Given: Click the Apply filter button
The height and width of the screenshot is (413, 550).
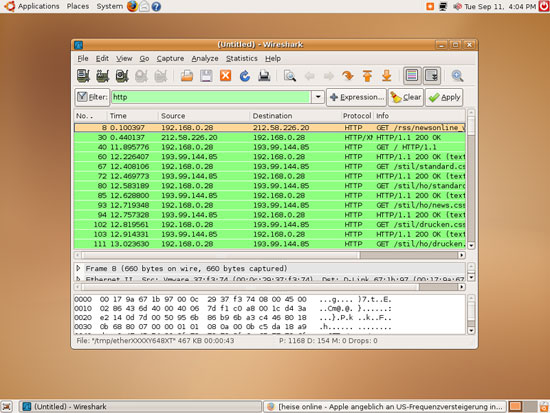Looking at the screenshot, I should tap(444, 97).
